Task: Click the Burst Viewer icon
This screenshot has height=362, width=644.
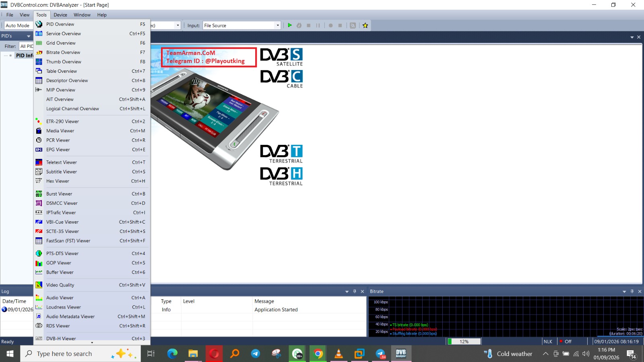Action: pos(39,194)
